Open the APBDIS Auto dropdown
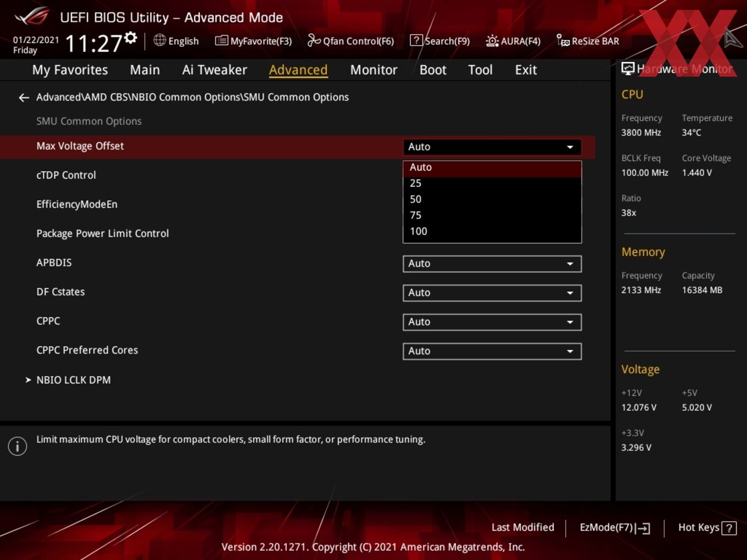 coord(492,264)
